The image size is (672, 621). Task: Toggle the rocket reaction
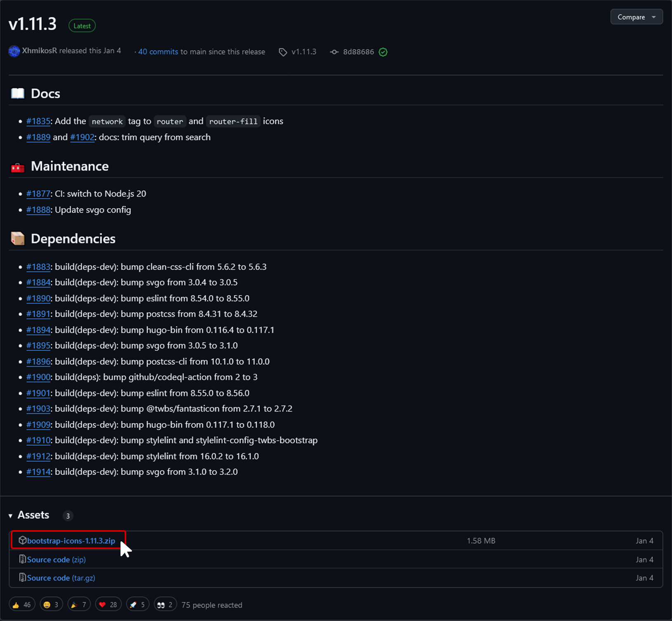[x=137, y=604]
